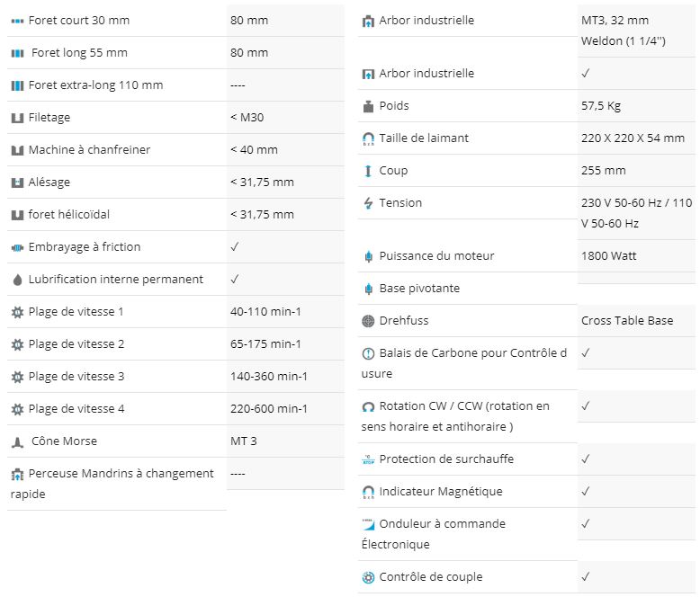
Task: Click the 220 X 220 X 54 mm value
Action: 633,138
